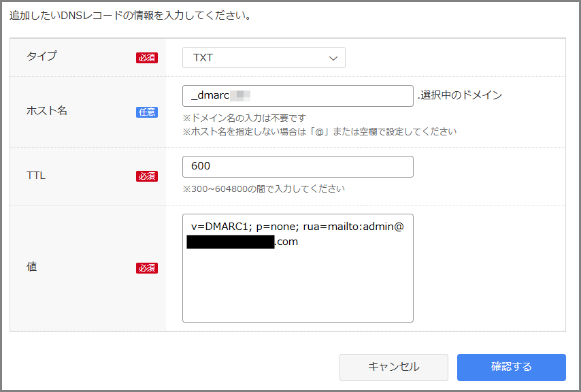Click the 300~604800 range hint text
Image resolution: width=581 pixels, height=392 pixels.
click(x=263, y=189)
